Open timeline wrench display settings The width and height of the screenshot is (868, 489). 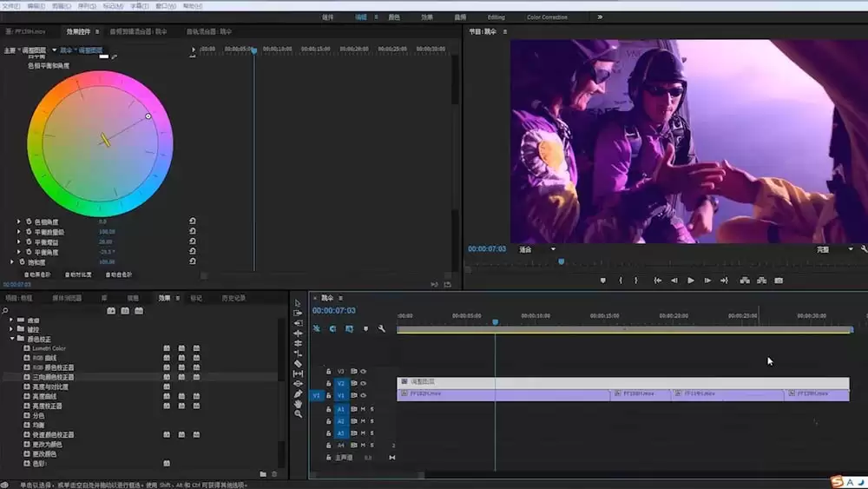(x=381, y=328)
